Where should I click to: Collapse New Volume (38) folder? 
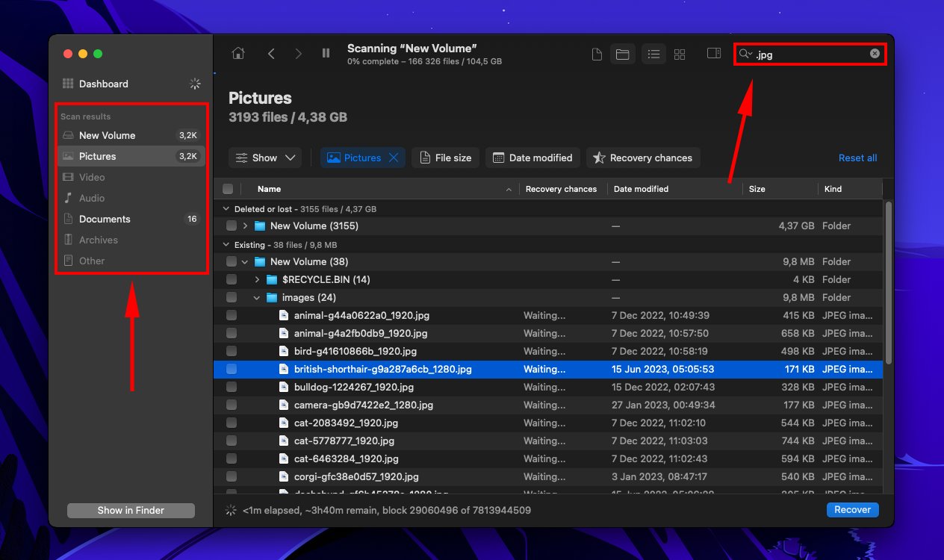pyautogui.click(x=244, y=261)
